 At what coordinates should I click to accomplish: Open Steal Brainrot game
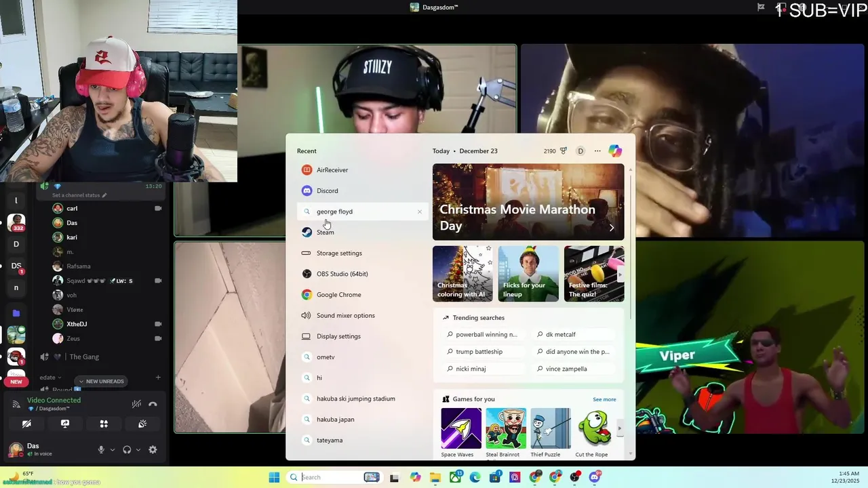coord(506,432)
